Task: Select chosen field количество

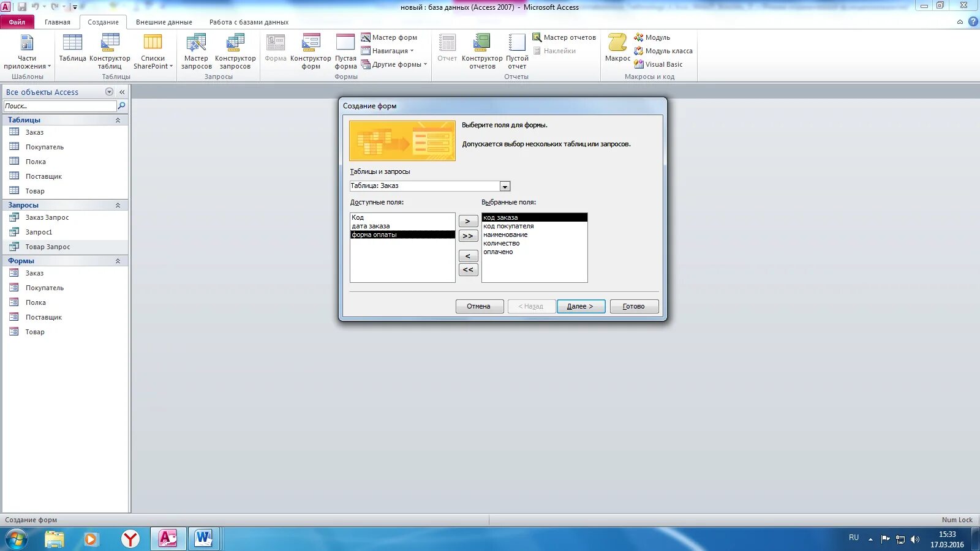Action: click(x=534, y=243)
